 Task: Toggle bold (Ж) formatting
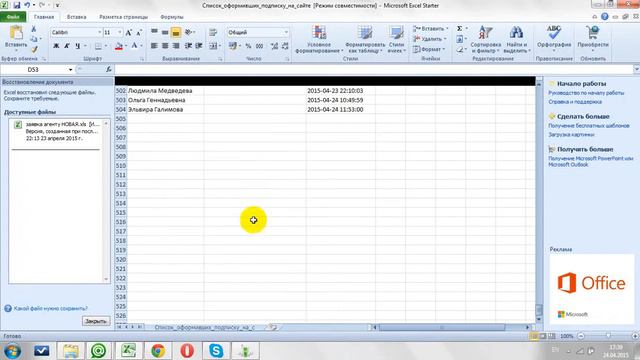[56, 46]
